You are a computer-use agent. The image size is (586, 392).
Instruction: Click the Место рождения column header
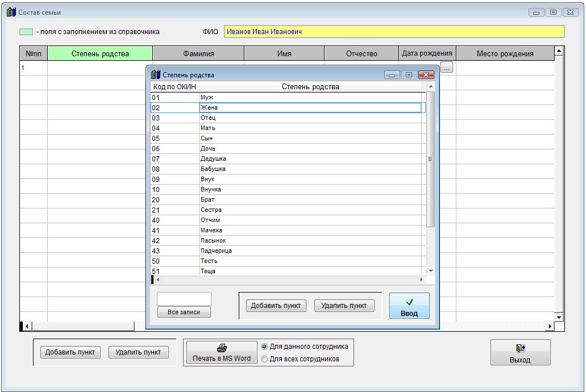505,53
